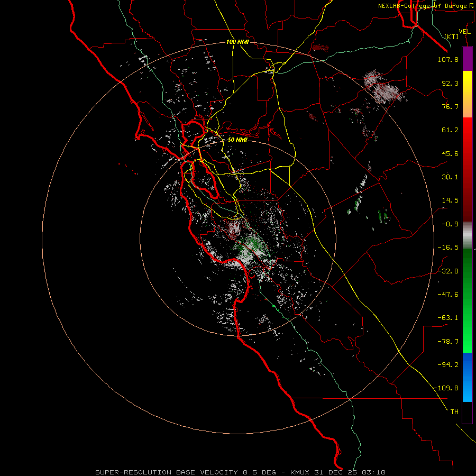Viewport: 476px width, 476px height.
Task: Click the -47.6 velocity scale value
Action: [x=448, y=295]
